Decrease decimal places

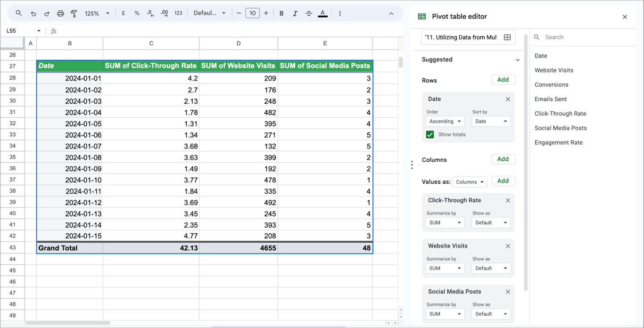point(150,13)
